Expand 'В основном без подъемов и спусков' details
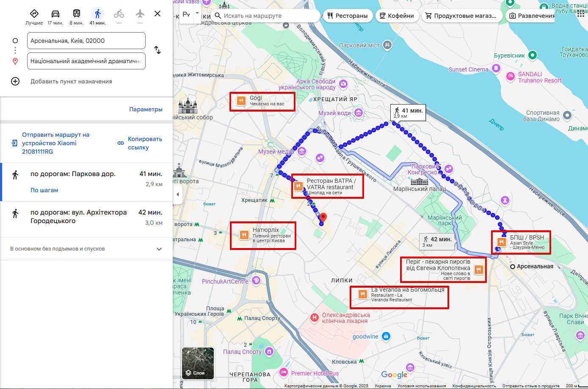Image resolution: width=588 pixels, height=389 pixels. (x=159, y=249)
